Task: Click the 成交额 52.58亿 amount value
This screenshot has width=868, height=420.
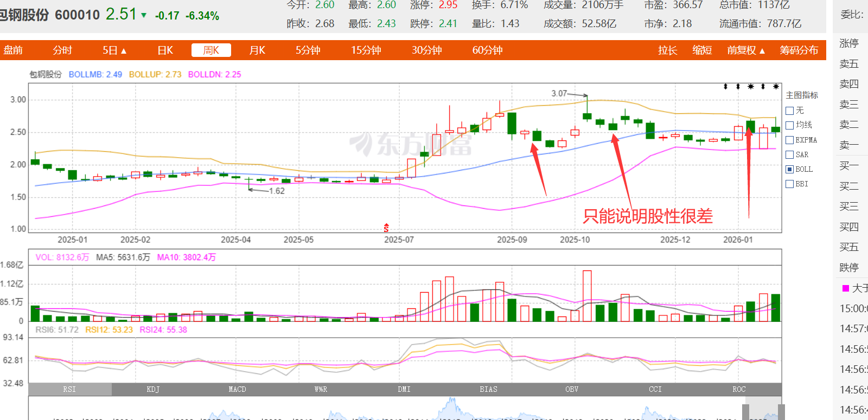Action: coord(580,24)
